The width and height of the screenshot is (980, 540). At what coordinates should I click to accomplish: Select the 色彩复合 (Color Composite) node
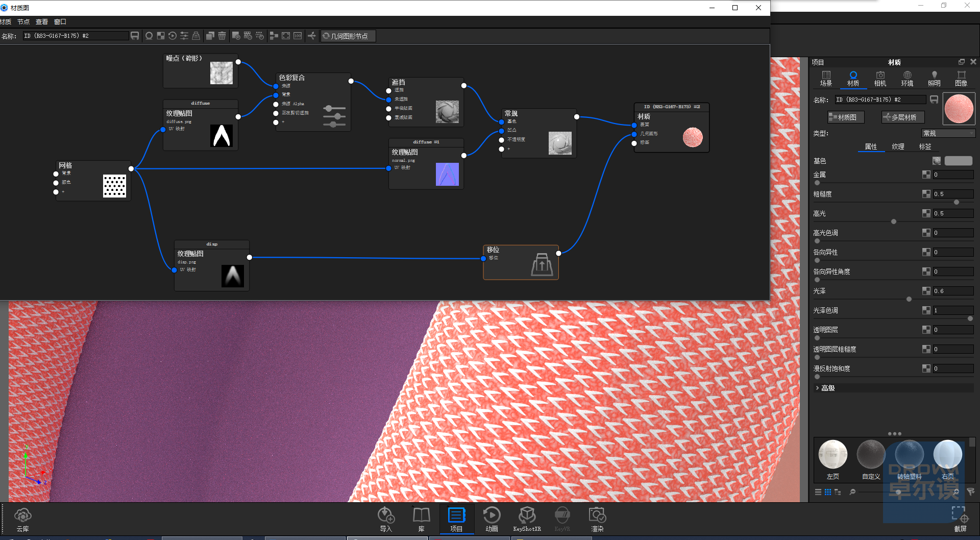click(313, 102)
